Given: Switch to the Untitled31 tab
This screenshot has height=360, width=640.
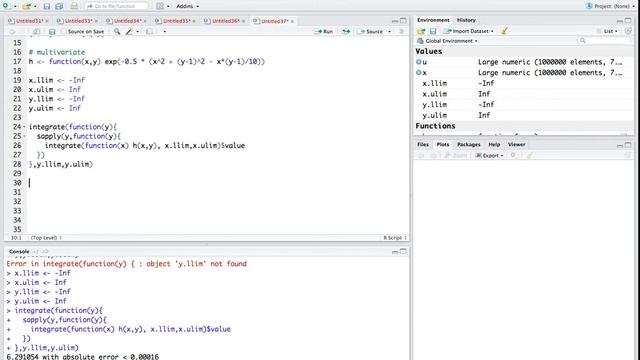Looking at the screenshot, I should 28,21.
